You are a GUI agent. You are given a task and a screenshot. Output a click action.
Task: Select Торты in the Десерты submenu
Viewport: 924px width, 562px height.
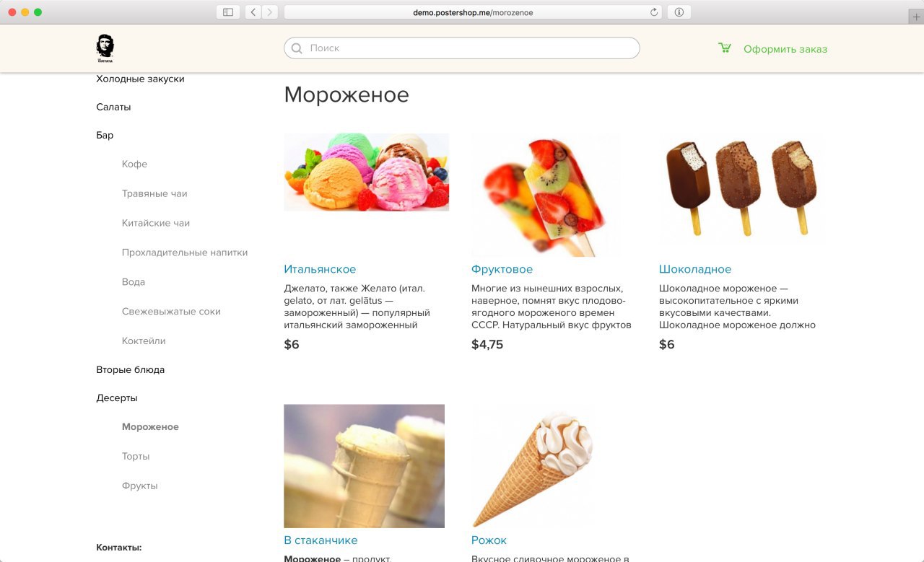click(x=136, y=456)
